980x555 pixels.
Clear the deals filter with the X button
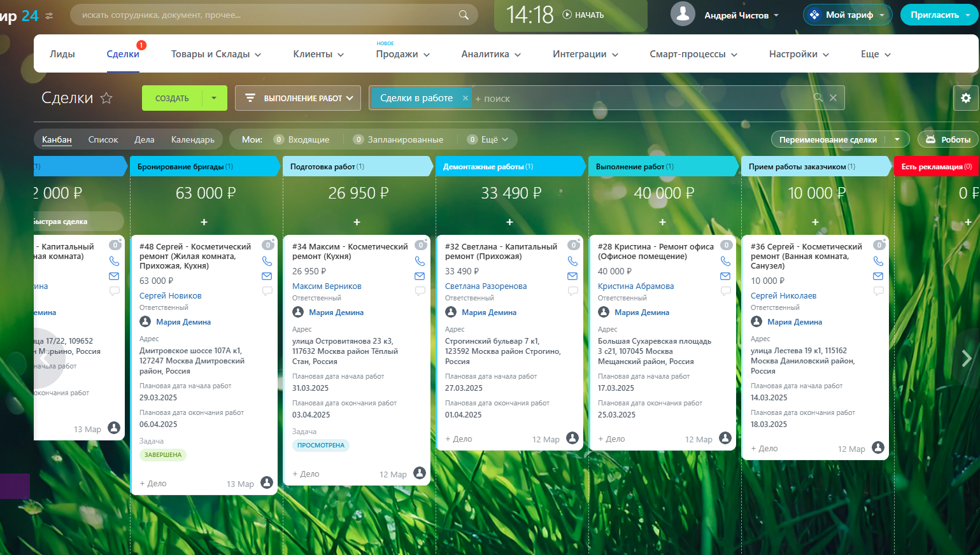(x=833, y=98)
